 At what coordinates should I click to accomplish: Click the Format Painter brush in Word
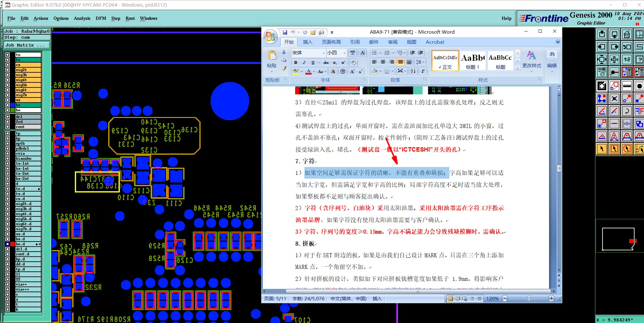click(284, 68)
